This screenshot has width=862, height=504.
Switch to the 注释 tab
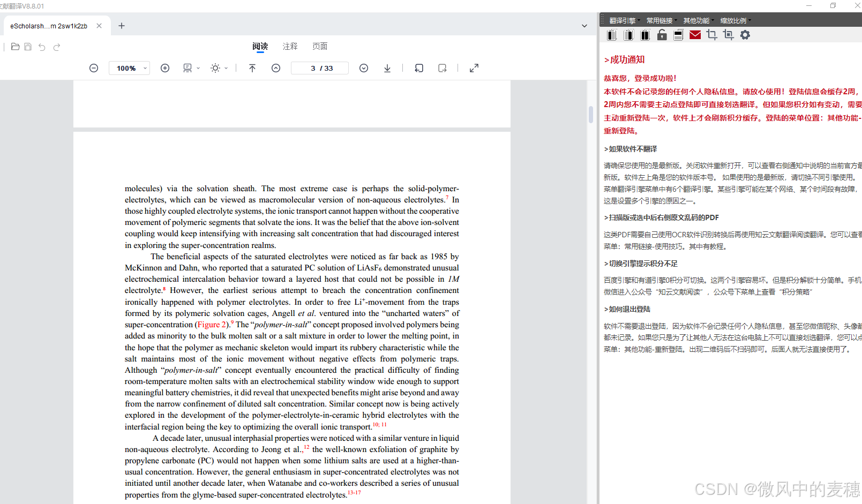(x=290, y=47)
